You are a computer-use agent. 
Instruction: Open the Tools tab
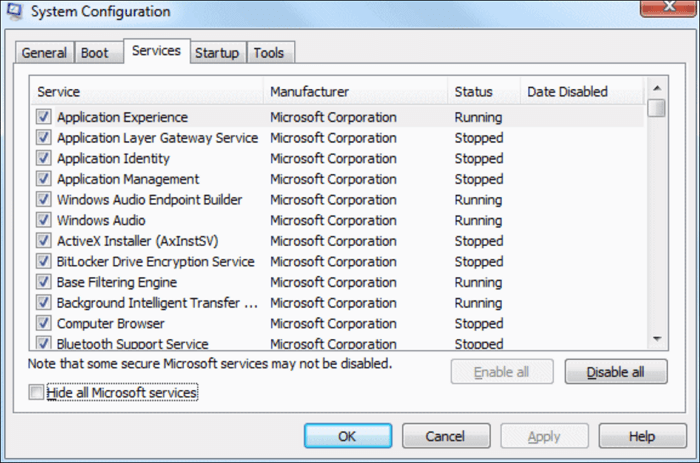pos(269,53)
